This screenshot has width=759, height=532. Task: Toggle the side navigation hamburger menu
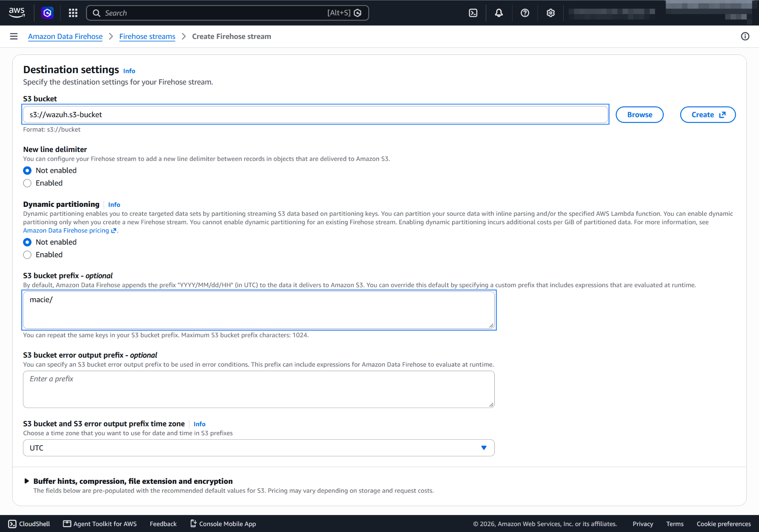[14, 36]
